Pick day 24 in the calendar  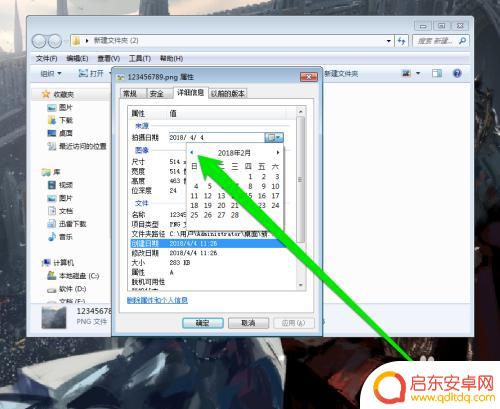275,206
